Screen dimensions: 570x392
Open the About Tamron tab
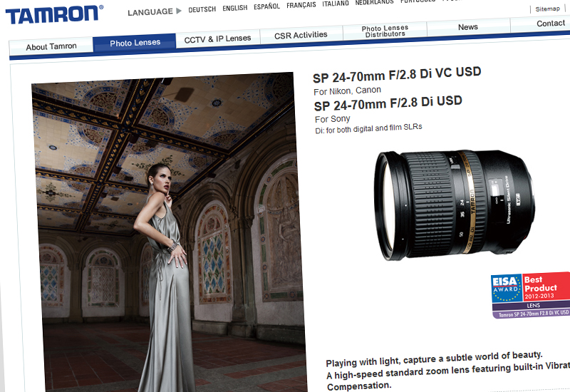51,46
